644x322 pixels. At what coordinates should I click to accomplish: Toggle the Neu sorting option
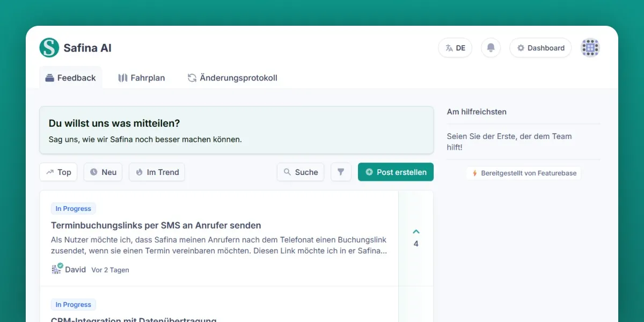[103, 172]
